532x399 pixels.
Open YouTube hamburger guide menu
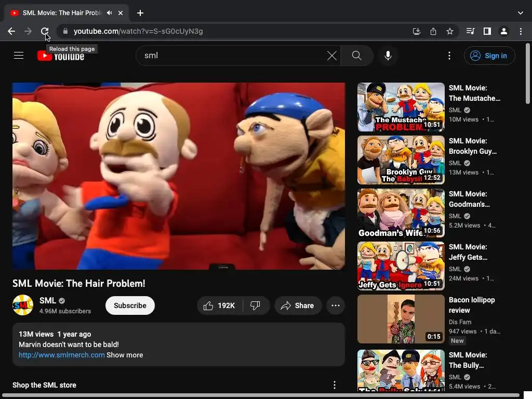pyautogui.click(x=19, y=55)
